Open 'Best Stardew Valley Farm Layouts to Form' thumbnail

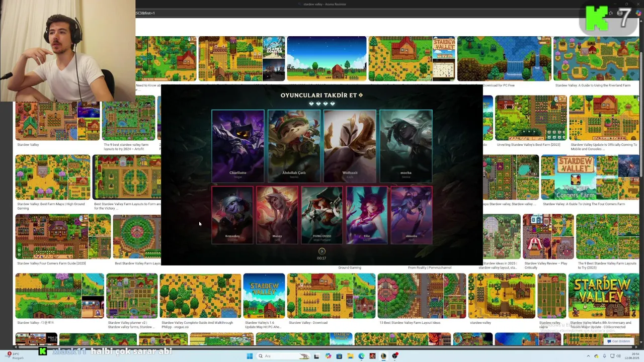tap(127, 177)
